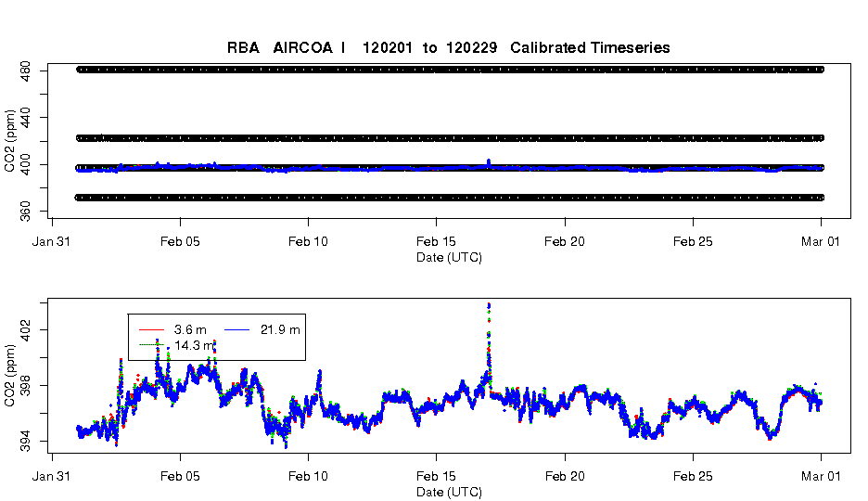Click the black calibration band at 480 ppm
Image resolution: width=868 pixels, height=501 pixels.
(x=450, y=70)
